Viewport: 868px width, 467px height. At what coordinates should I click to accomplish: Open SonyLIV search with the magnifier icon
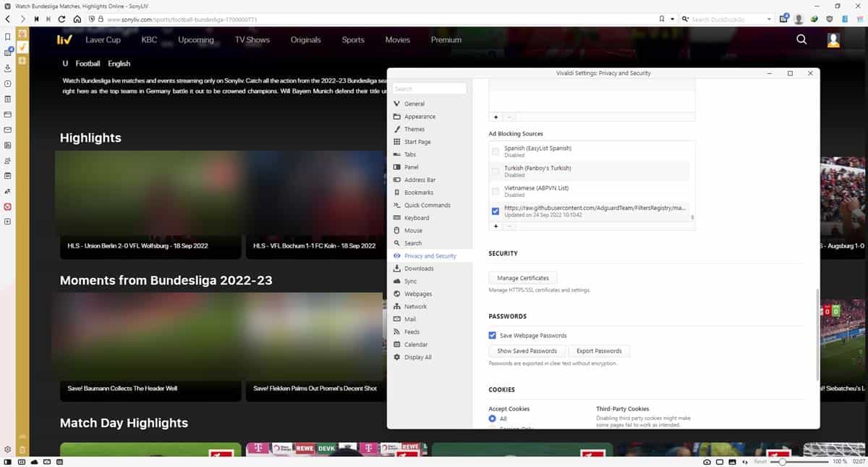coord(801,40)
